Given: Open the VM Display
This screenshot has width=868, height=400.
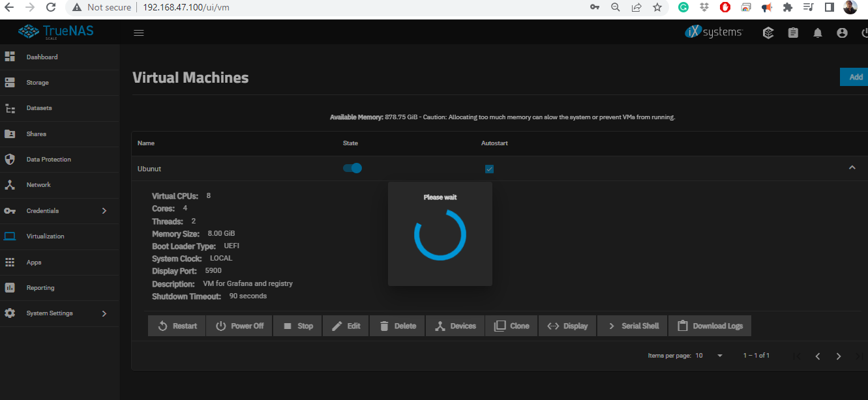Looking at the screenshot, I should point(567,326).
